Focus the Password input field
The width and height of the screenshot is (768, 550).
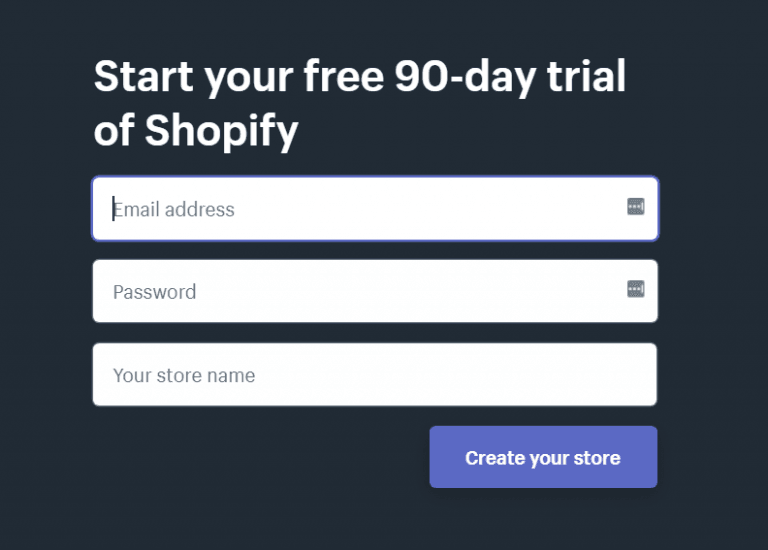(x=375, y=291)
